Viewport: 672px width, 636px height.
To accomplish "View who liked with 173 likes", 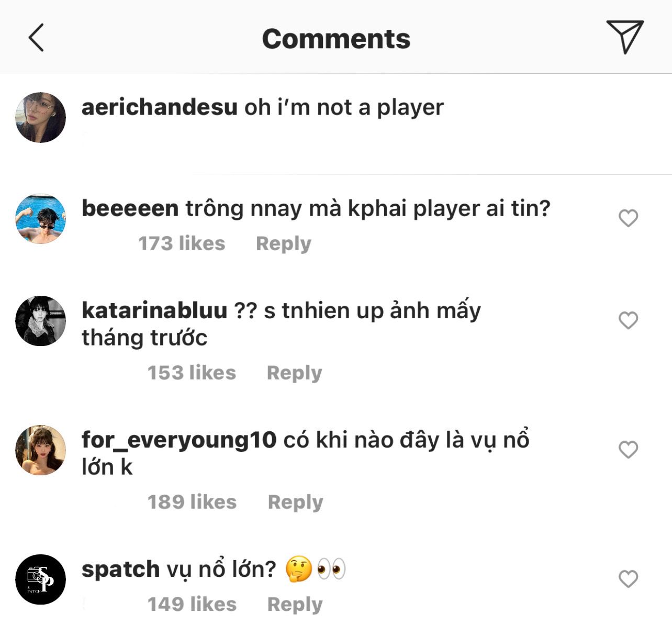I will (x=182, y=244).
